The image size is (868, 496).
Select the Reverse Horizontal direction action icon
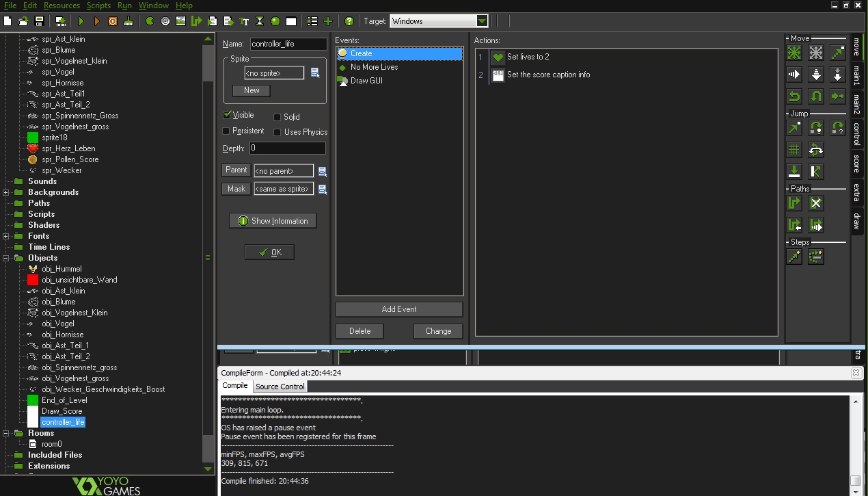click(x=794, y=96)
